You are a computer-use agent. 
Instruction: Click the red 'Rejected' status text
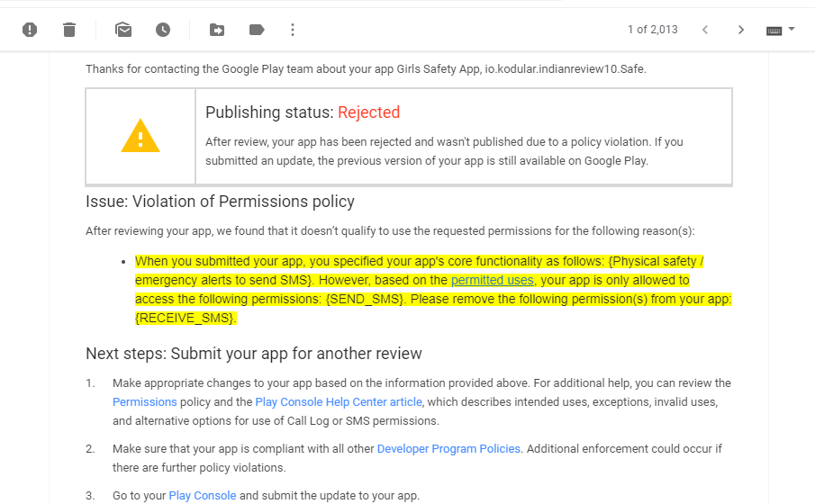click(x=368, y=112)
